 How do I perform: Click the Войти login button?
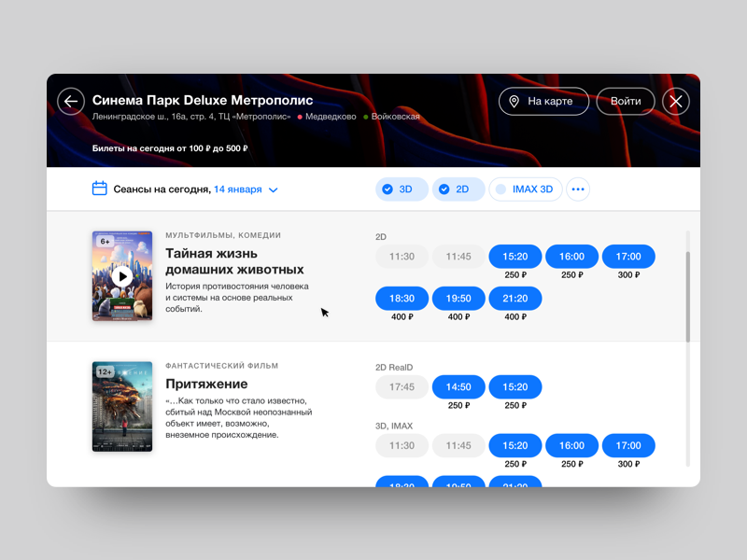pos(626,102)
